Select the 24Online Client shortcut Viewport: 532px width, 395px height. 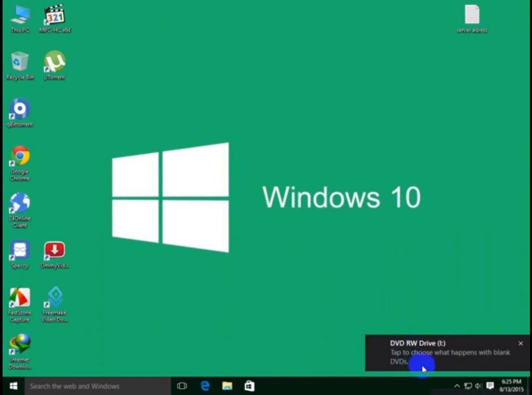[x=20, y=211]
